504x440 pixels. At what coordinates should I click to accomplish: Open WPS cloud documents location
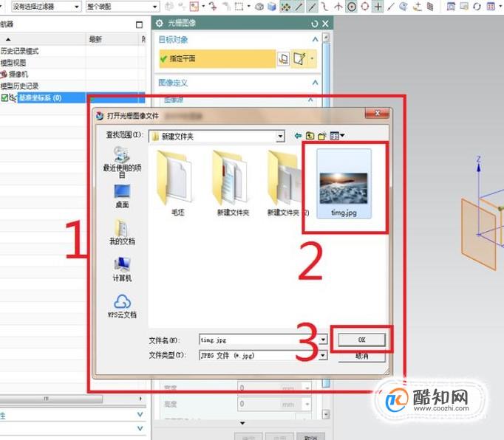pos(122,306)
